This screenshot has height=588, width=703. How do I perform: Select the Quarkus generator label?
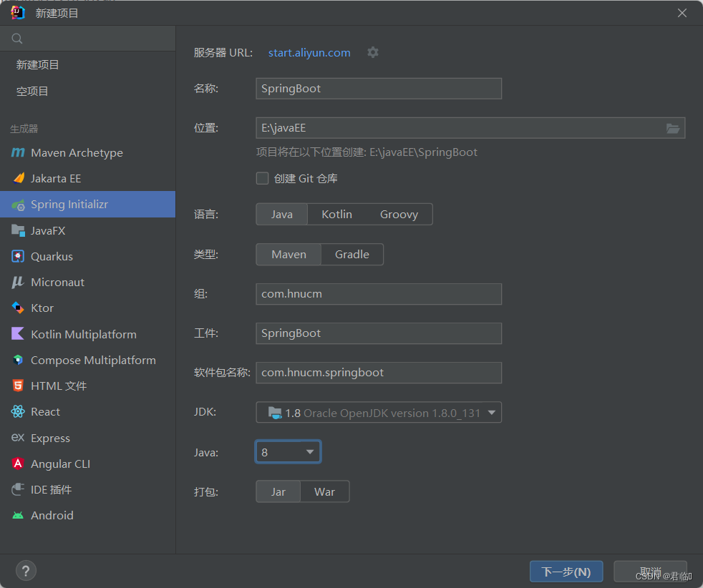pos(52,257)
